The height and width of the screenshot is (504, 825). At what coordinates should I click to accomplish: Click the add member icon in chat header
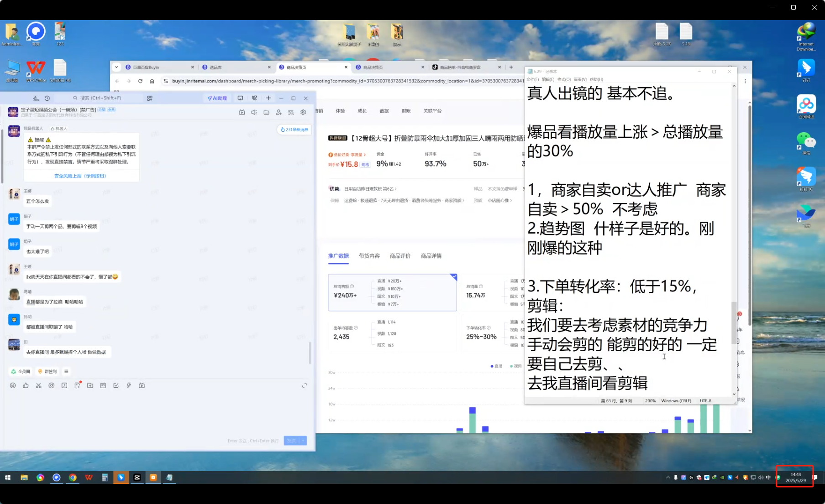point(279,112)
